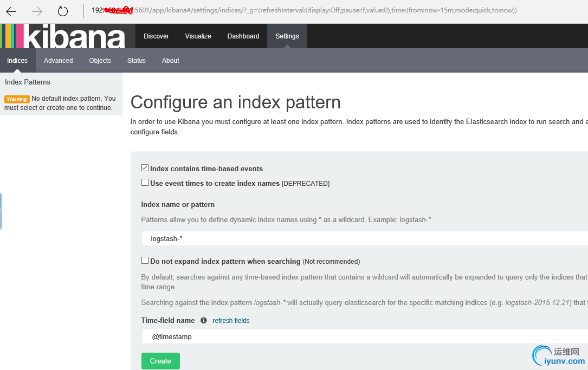Open the Time-field name @timestamp dropdown
588x370 pixels.
[x=365, y=336]
